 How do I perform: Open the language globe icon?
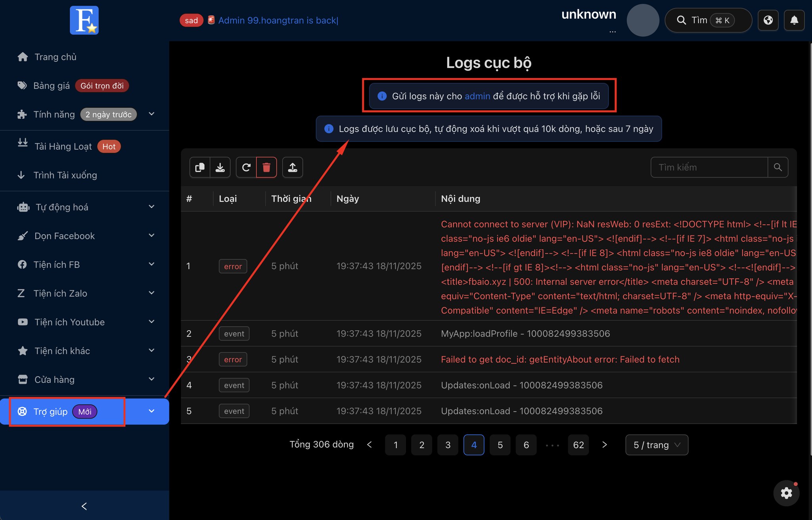(768, 20)
